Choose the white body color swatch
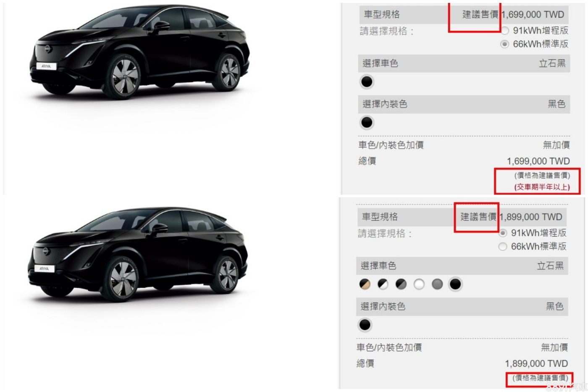The image size is (588, 392). [419, 284]
